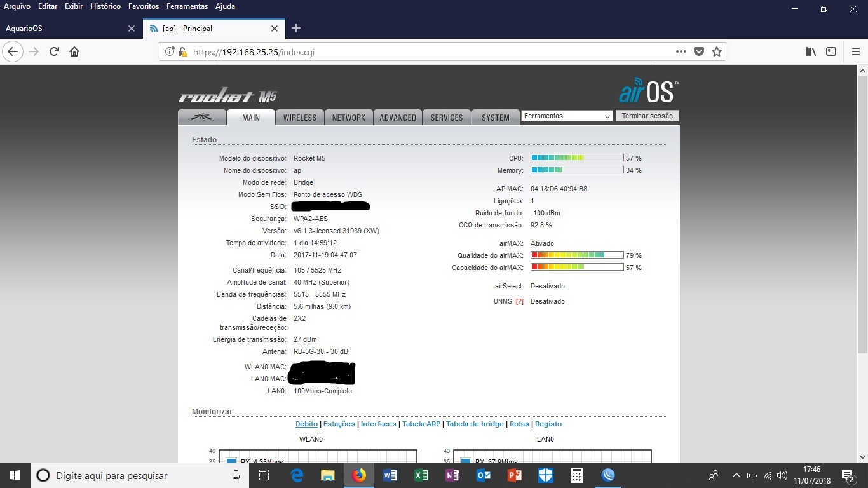Screen dimensions: 868x488
Task: Click the insecure connection padlock icon
Action: point(182,52)
